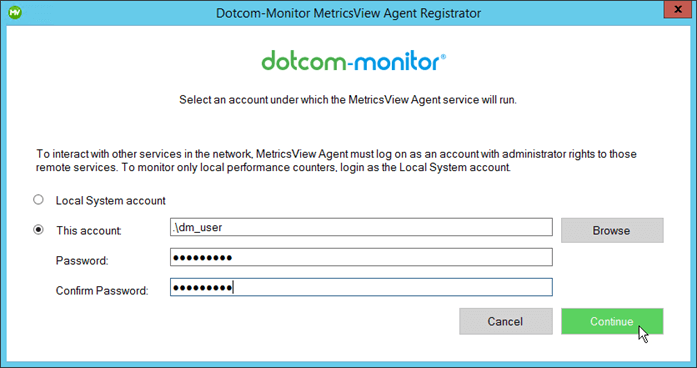Screen dimensions: 697x368
Task: Focus the Password input field
Action: (x=361, y=257)
